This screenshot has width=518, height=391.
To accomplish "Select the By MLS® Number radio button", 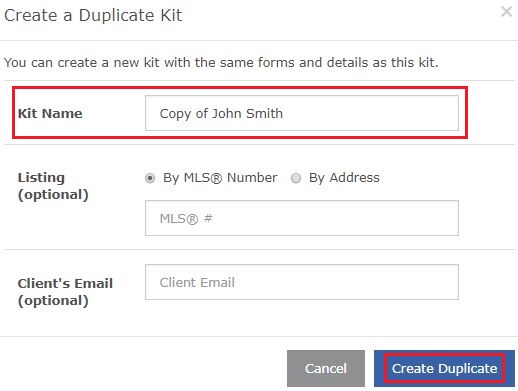I will 150,178.
